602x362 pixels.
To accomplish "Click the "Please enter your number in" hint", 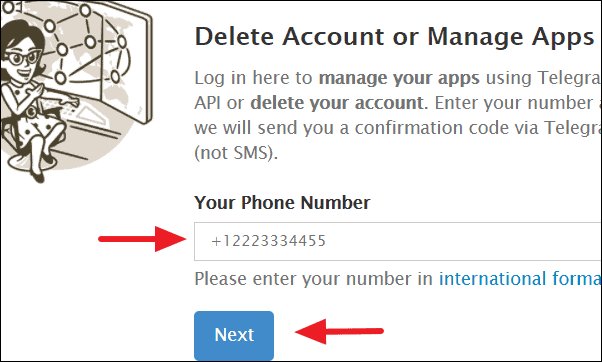I will (313, 279).
